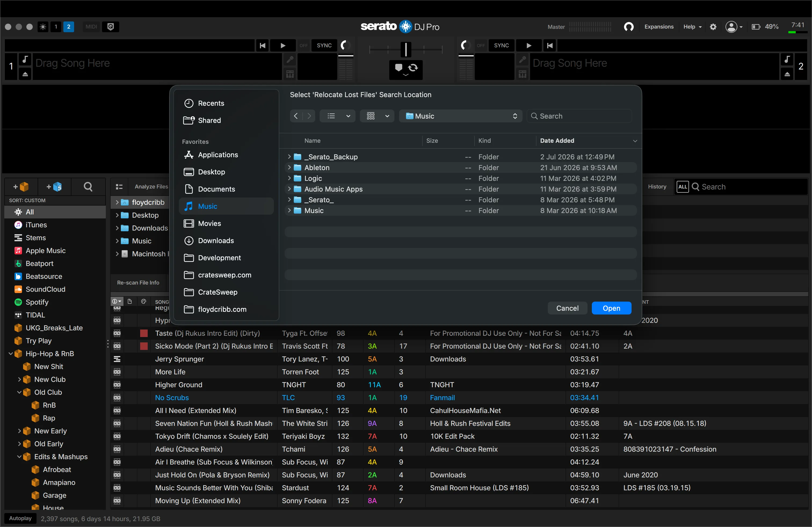Viewport: 812px width, 527px height.
Task: Click the Beatsource library source
Action: [44, 276]
